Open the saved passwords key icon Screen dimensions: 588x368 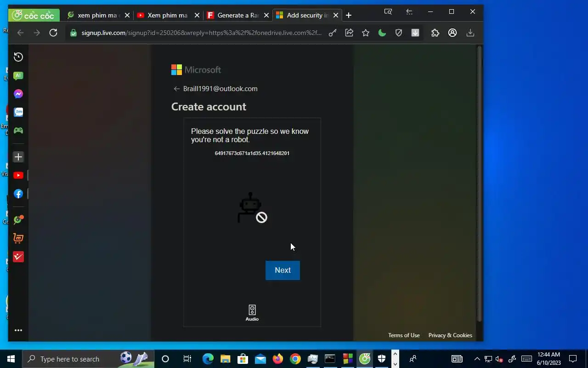click(333, 33)
